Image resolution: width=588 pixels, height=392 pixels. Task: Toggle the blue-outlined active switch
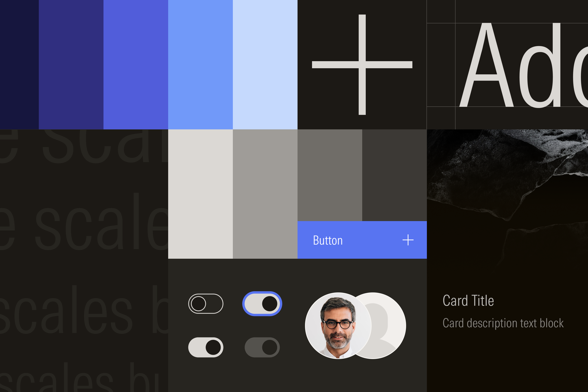tap(262, 303)
